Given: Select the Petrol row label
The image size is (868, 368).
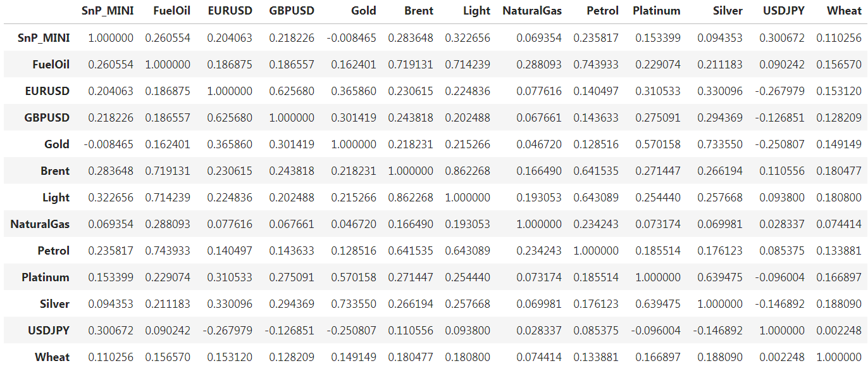Looking at the screenshot, I should coord(54,250).
